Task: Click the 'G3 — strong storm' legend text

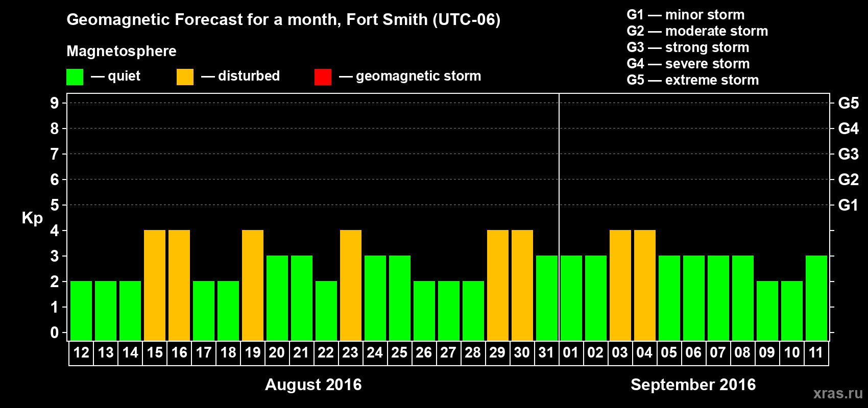Action: 688,47
